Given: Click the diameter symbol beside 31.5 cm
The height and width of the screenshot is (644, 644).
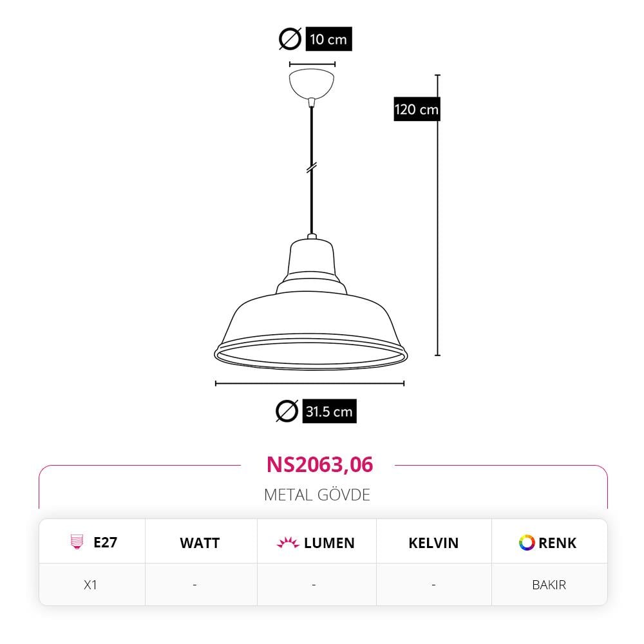Looking at the screenshot, I should coord(287,411).
